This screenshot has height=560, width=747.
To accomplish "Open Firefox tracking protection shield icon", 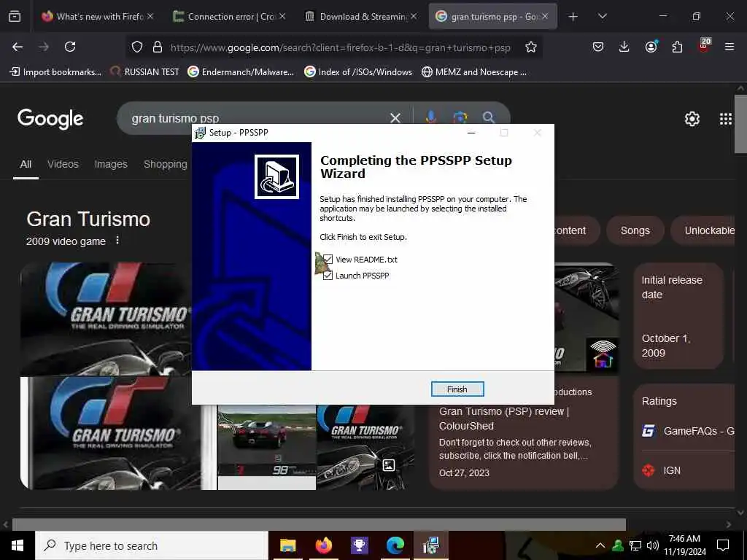I will [137, 47].
